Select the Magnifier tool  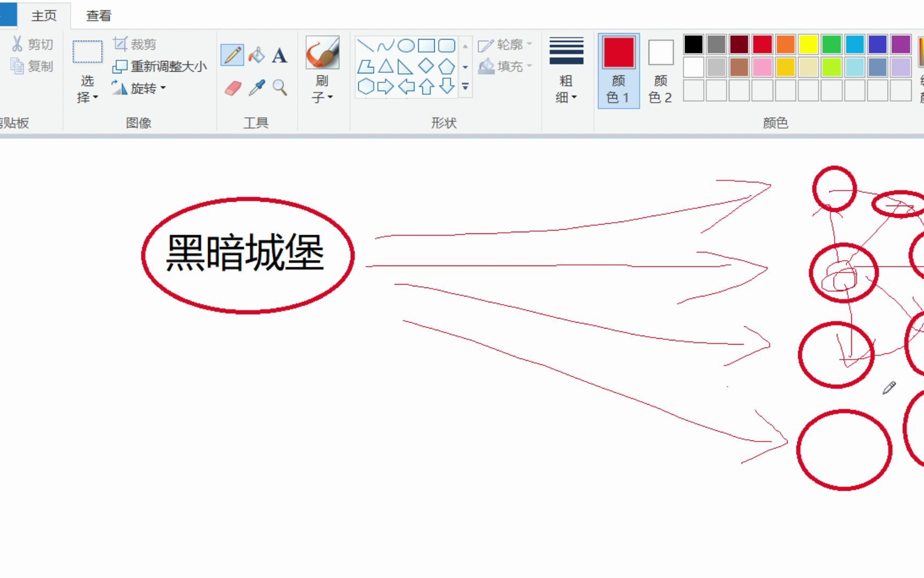point(280,88)
